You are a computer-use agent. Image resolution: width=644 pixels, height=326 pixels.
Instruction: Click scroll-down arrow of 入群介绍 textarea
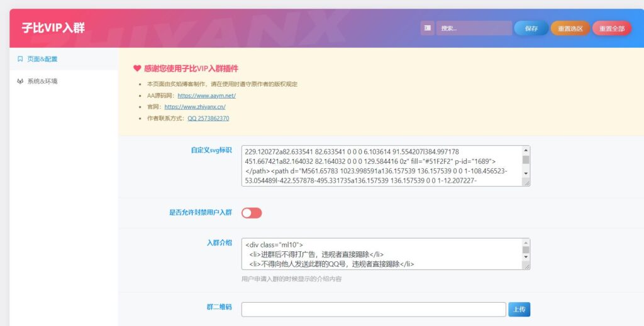tap(526, 257)
